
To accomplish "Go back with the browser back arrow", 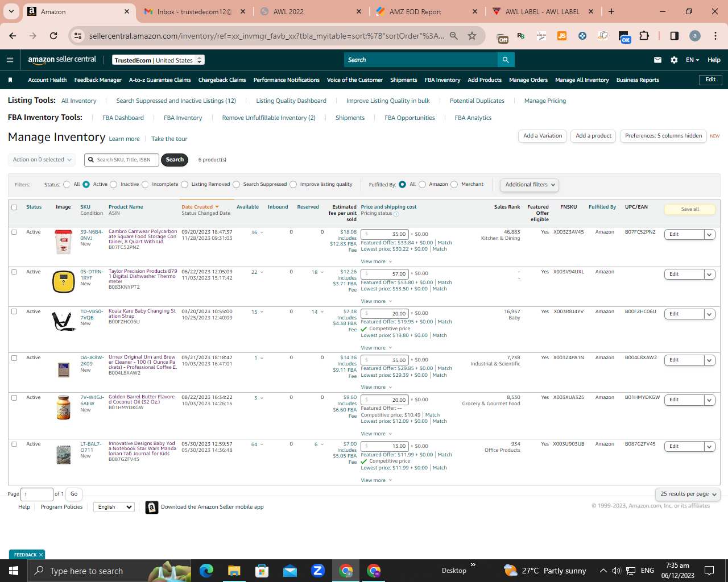I will [13, 36].
